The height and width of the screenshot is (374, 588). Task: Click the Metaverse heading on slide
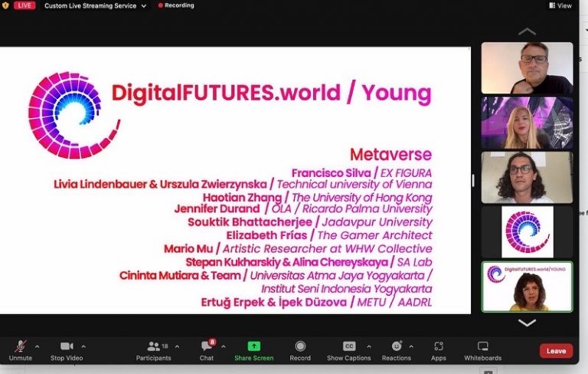click(x=390, y=154)
